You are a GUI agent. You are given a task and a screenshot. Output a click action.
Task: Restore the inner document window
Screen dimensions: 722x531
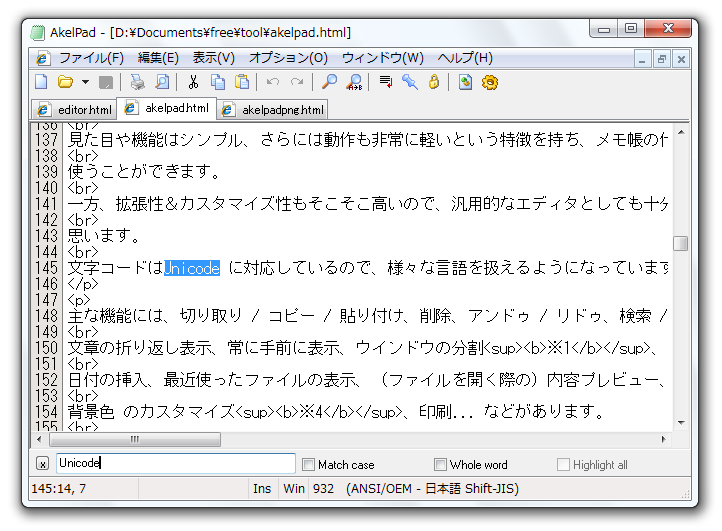(662, 59)
